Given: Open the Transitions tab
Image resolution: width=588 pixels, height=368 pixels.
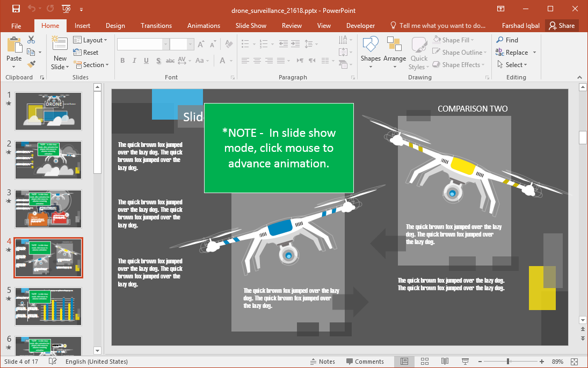Looking at the screenshot, I should click(156, 26).
